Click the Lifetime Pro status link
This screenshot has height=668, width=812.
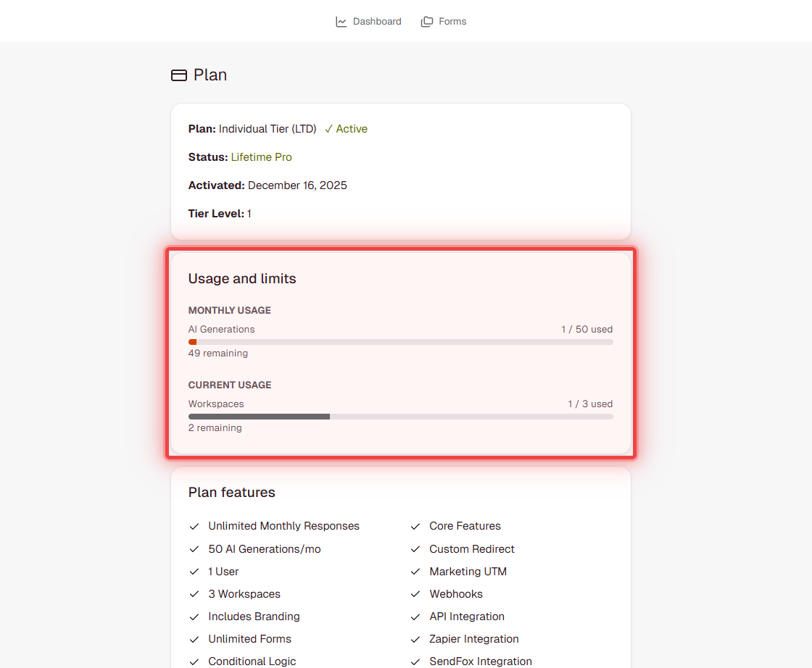(x=261, y=156)
